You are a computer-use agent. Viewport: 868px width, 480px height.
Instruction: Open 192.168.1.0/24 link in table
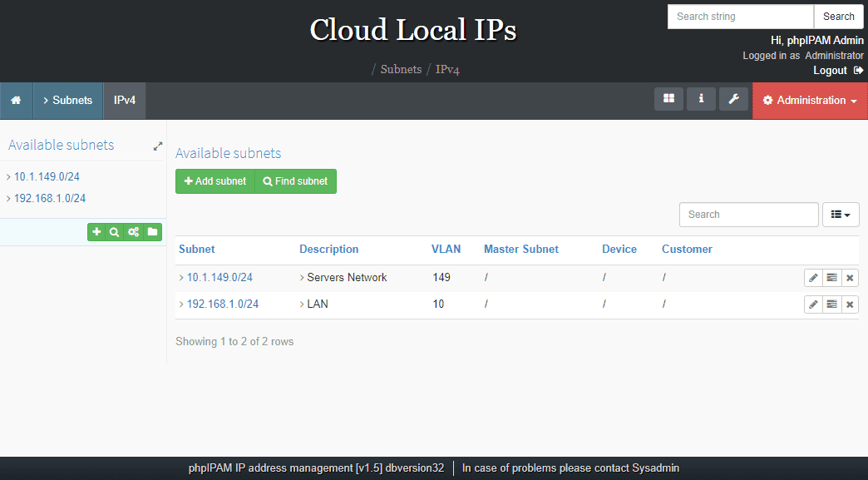point(223,304)
